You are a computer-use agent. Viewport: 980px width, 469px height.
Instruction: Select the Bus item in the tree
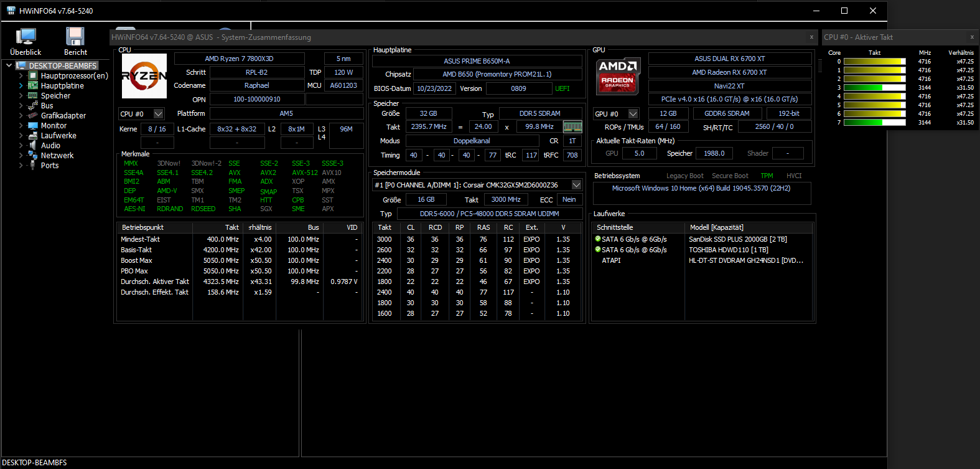pos(47,106)
